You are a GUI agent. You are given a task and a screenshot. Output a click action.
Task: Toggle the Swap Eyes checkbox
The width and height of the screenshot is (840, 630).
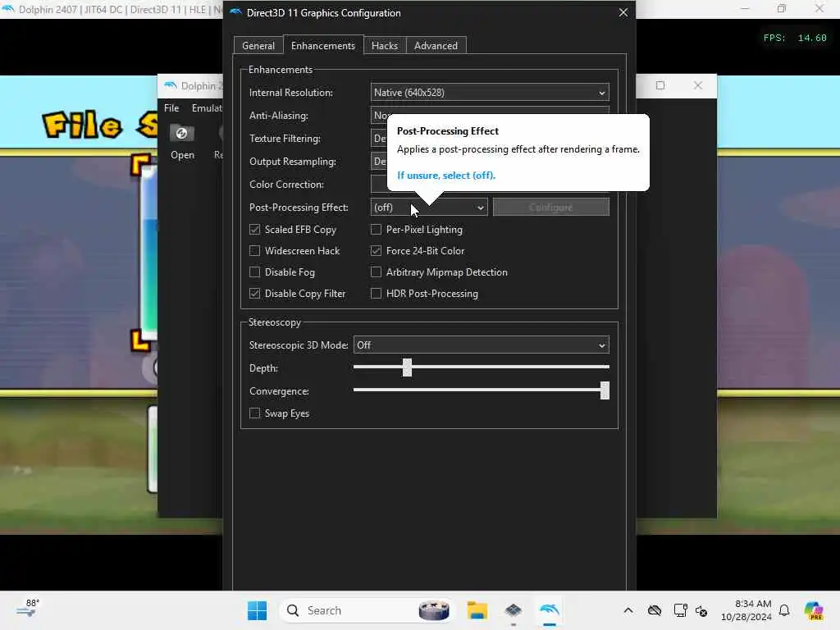254,413
